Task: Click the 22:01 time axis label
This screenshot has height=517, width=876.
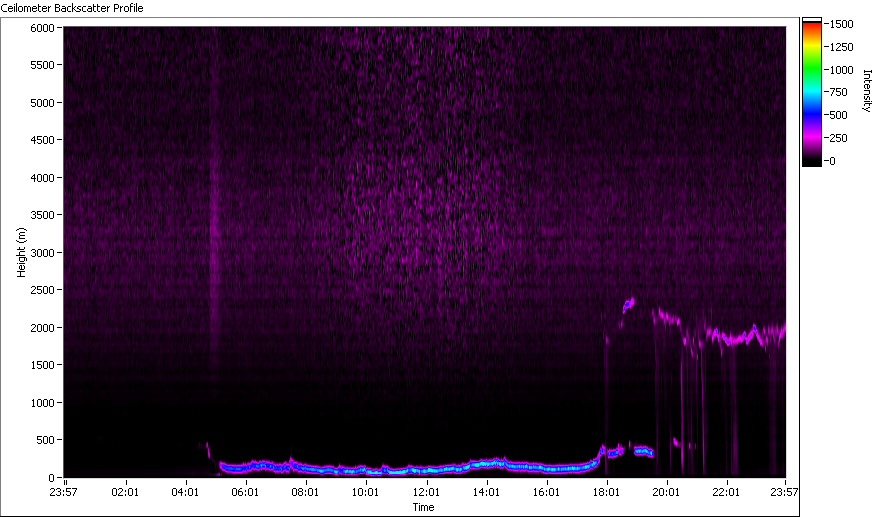Action: 726,492
